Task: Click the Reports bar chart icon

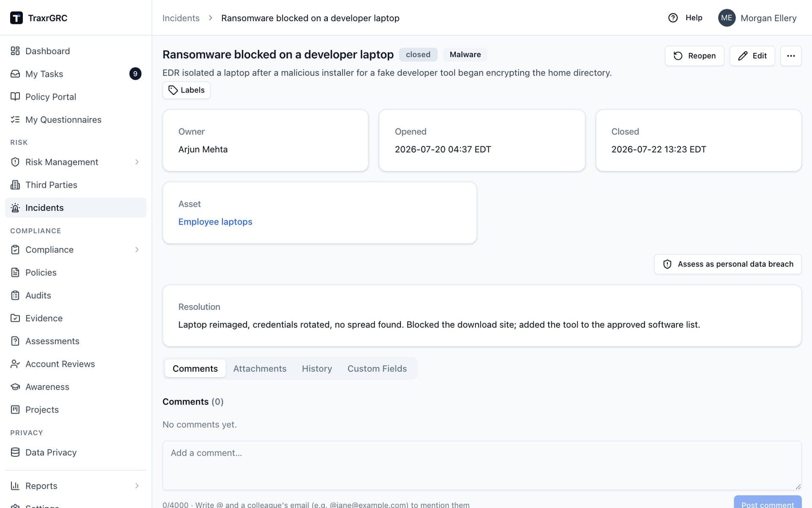Action: (15, 486)
